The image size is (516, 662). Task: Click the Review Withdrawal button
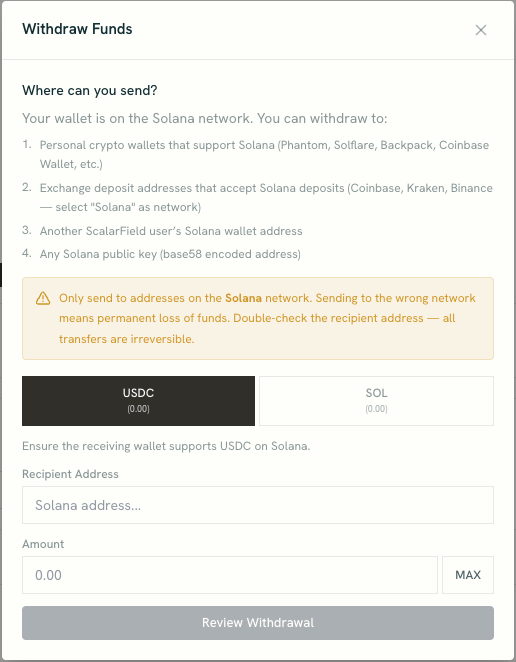[258, 623]
